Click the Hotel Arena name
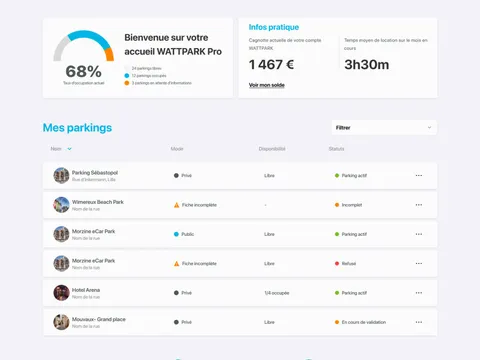Image resolution: width=480 pixels, height=360 pixels. coord(86,290)
